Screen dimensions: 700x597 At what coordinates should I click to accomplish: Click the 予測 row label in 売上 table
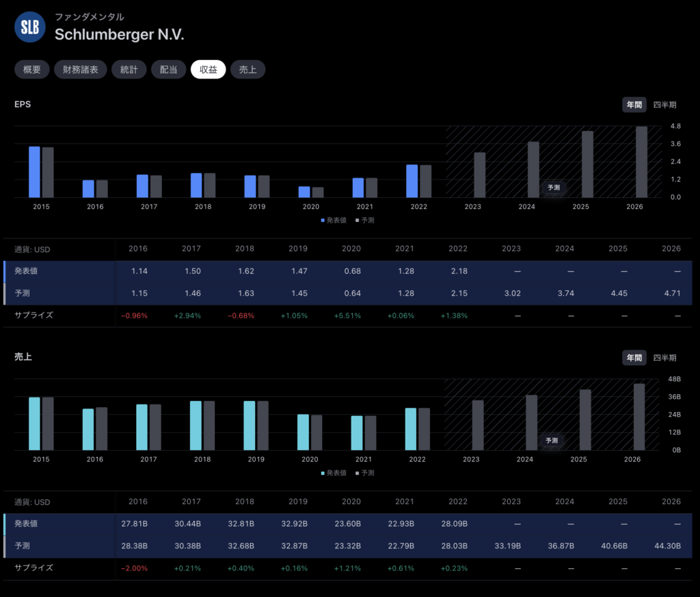coord(22,546)
